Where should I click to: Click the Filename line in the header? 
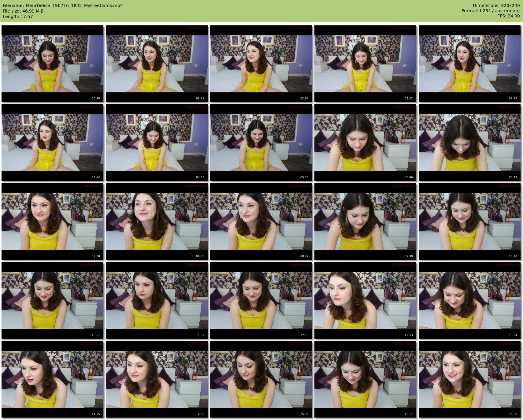(x=63, y=6)
